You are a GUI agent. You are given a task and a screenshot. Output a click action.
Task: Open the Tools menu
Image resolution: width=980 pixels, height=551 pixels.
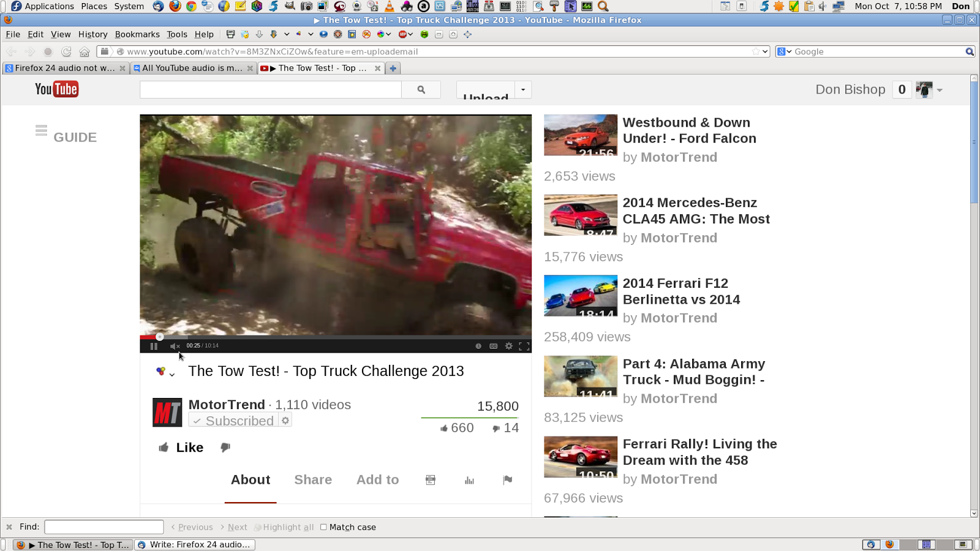point(177,34)
